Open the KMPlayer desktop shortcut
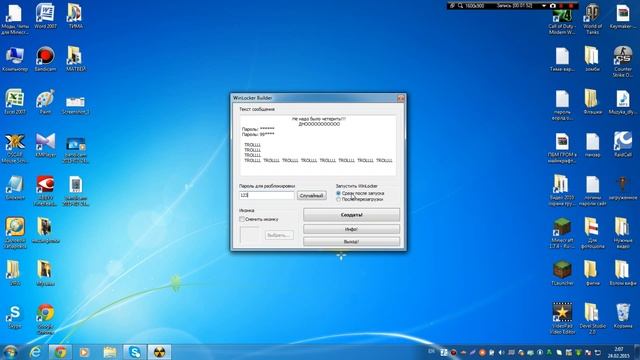The height and width of the screenshot is (360, 640). tap(45, 145)
